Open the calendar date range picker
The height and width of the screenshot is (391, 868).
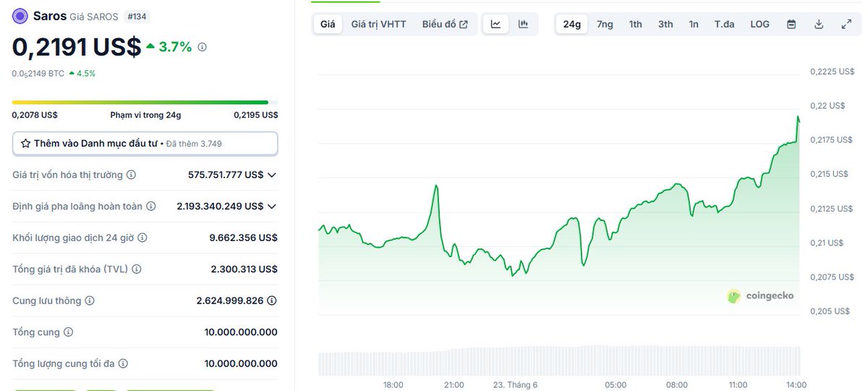click(x=791, y=24)
